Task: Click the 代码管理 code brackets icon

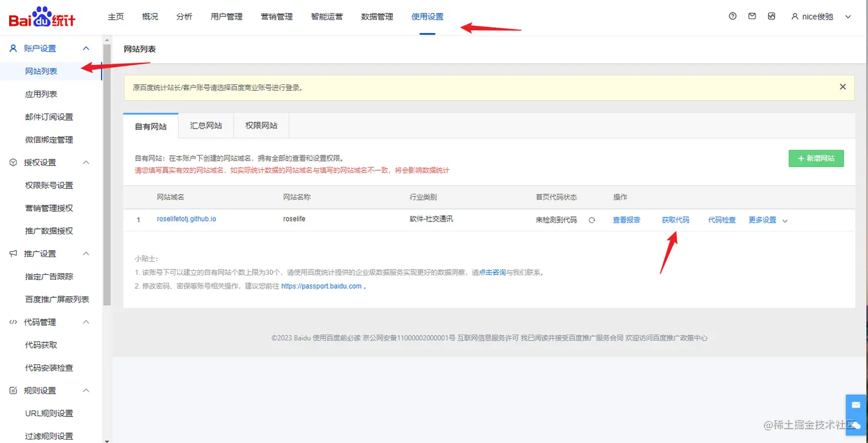Action: click(x=13, y=322)
